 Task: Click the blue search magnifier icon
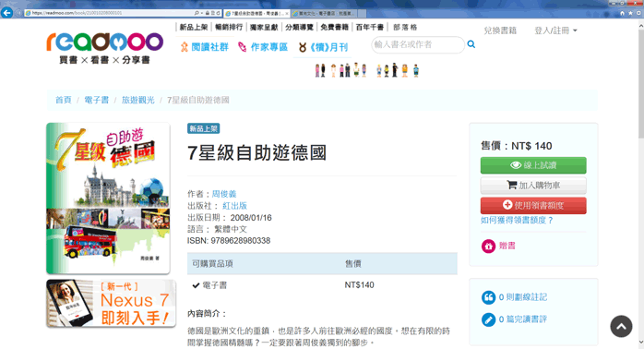pos(471,44)
